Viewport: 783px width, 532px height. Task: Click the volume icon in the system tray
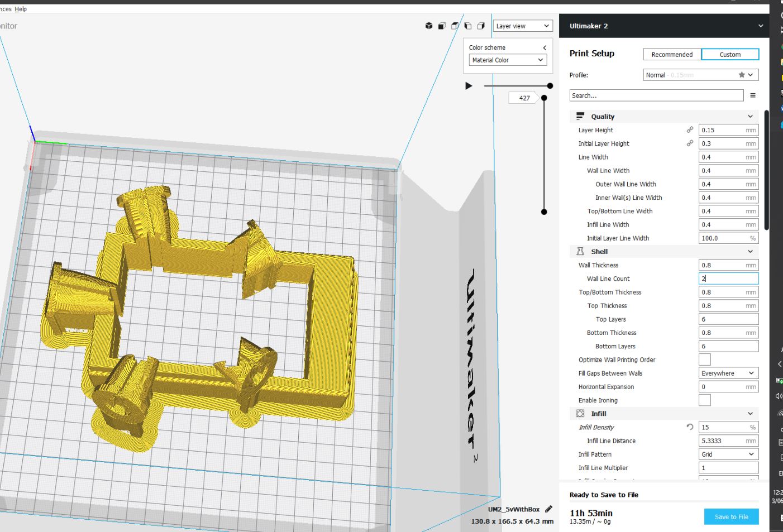(x=779, y=396)
